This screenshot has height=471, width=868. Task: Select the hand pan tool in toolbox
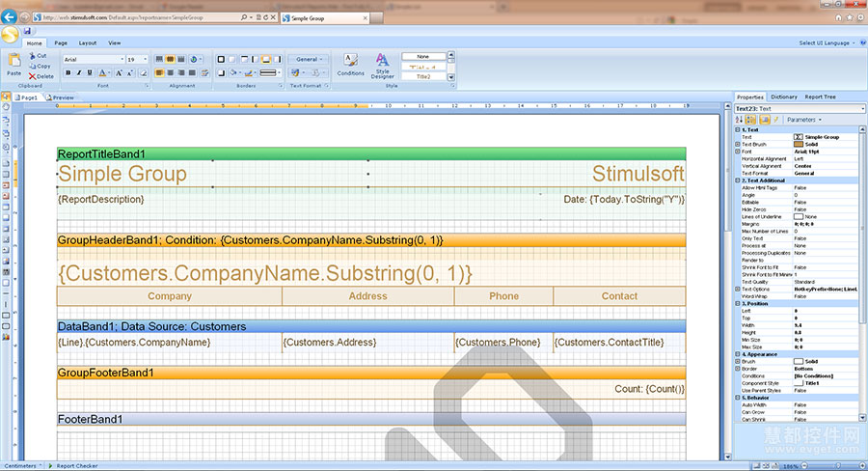(6, 107)
